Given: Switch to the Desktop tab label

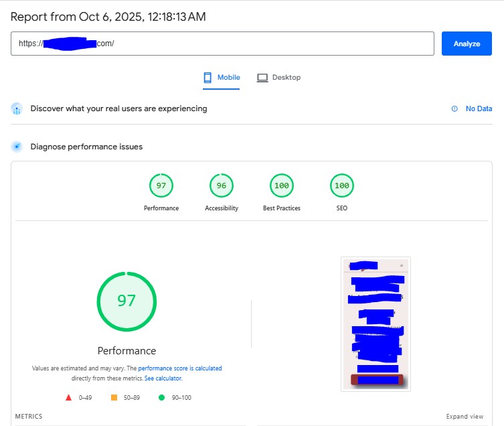Looking at the screenshot, I should (x=286, y=78).
